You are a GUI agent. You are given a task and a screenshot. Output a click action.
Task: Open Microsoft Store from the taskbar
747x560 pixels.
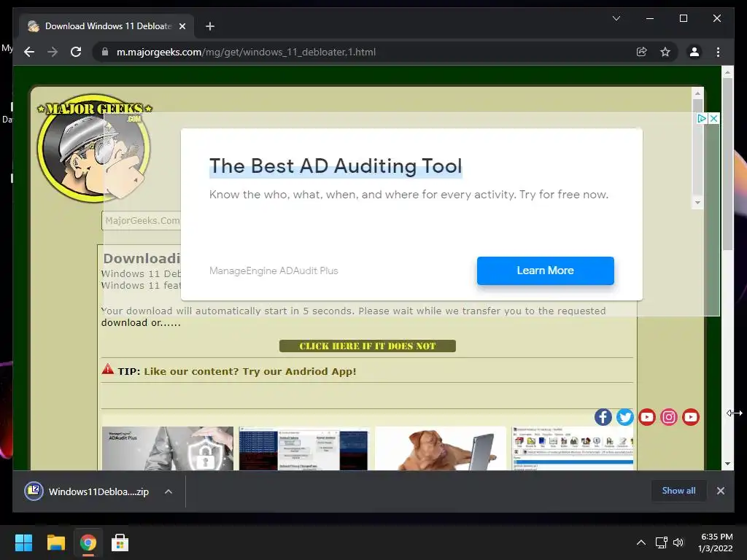pos(120,542)
